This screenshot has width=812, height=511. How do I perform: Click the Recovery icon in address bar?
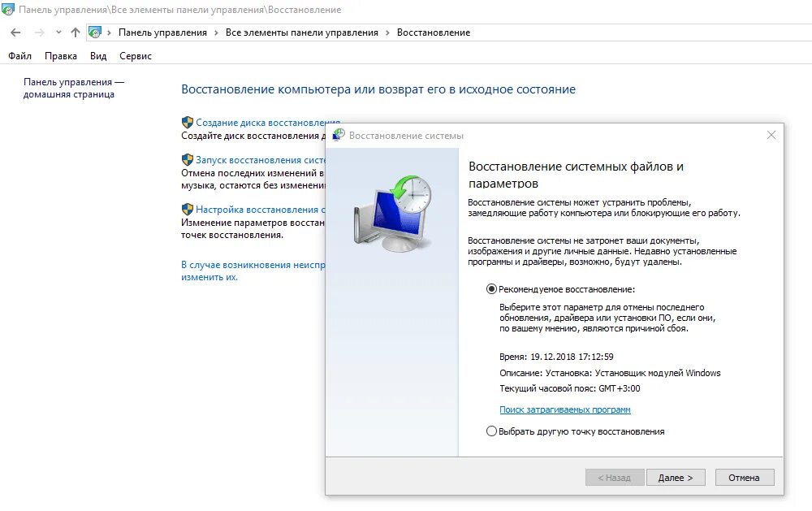tap(95, 32)
